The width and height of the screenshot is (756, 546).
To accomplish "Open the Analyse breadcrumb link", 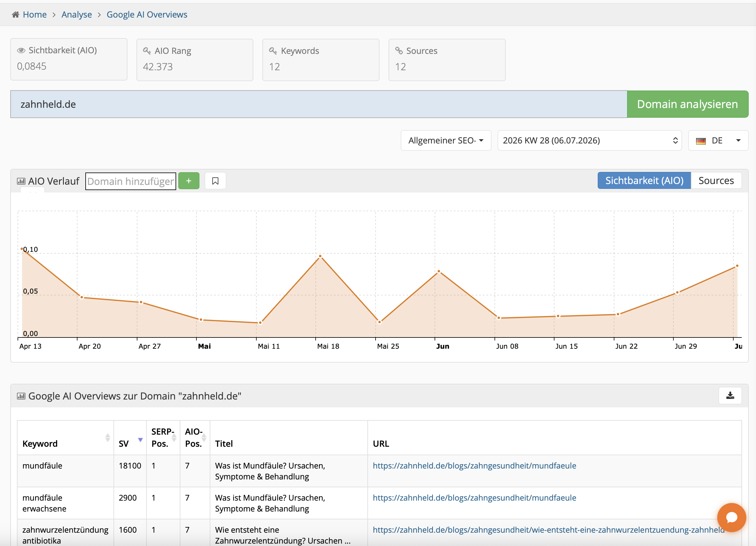I will 77,15.
